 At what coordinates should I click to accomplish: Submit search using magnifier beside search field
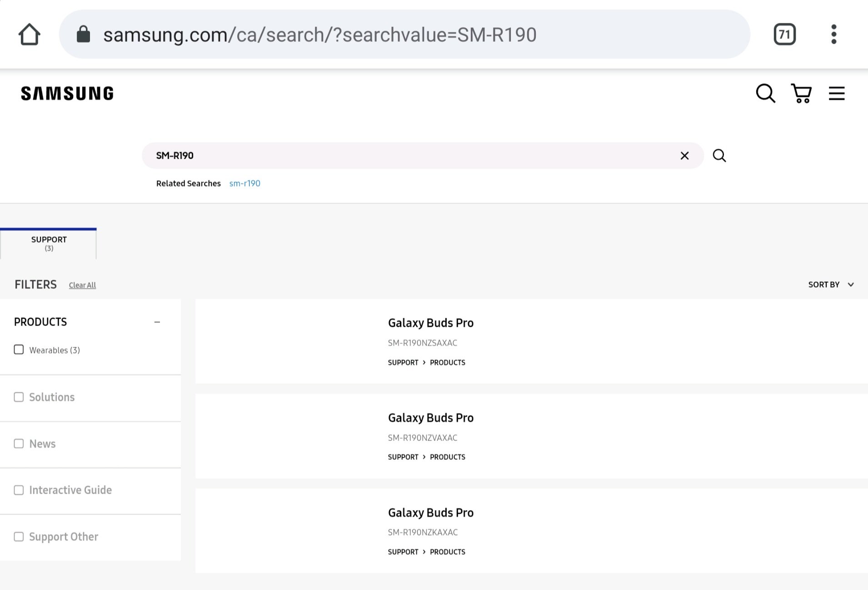(719, 156)
